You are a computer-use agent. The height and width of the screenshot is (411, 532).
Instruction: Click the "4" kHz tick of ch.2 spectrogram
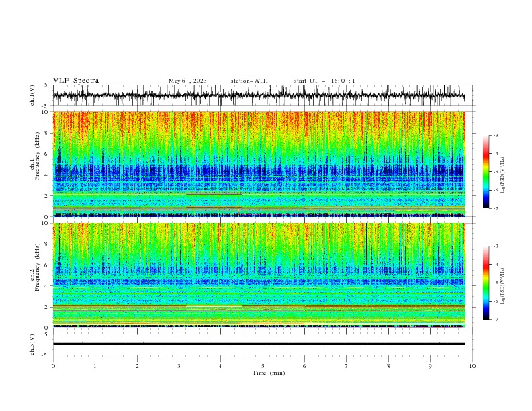tap(47, 286)
